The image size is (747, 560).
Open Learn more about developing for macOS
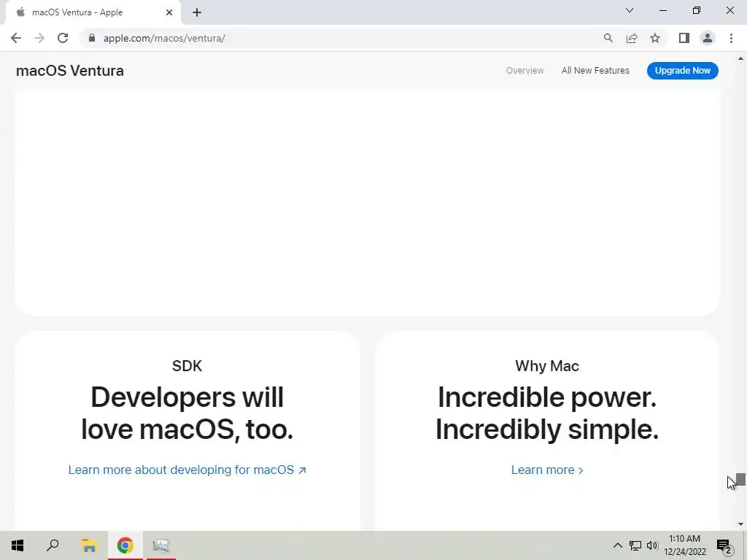coord(187,470)
